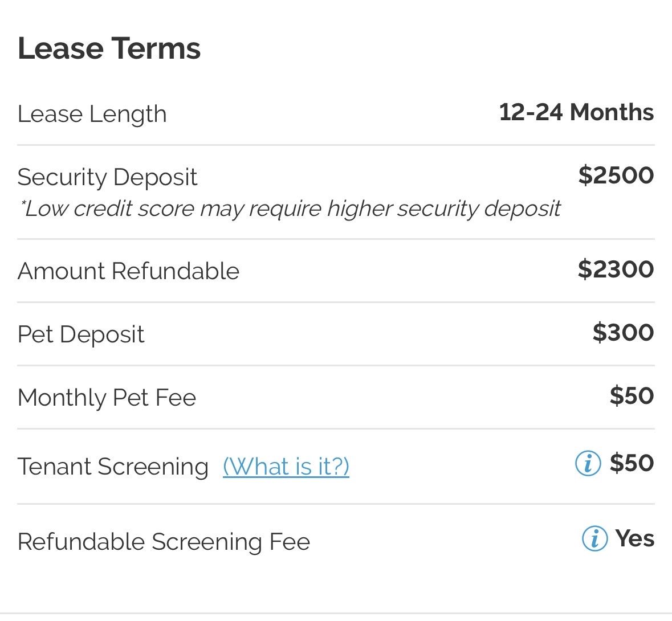This screenshot has height=621, width=672.
Task: Select the Tenant Screening label
Action: pos(113,467)
